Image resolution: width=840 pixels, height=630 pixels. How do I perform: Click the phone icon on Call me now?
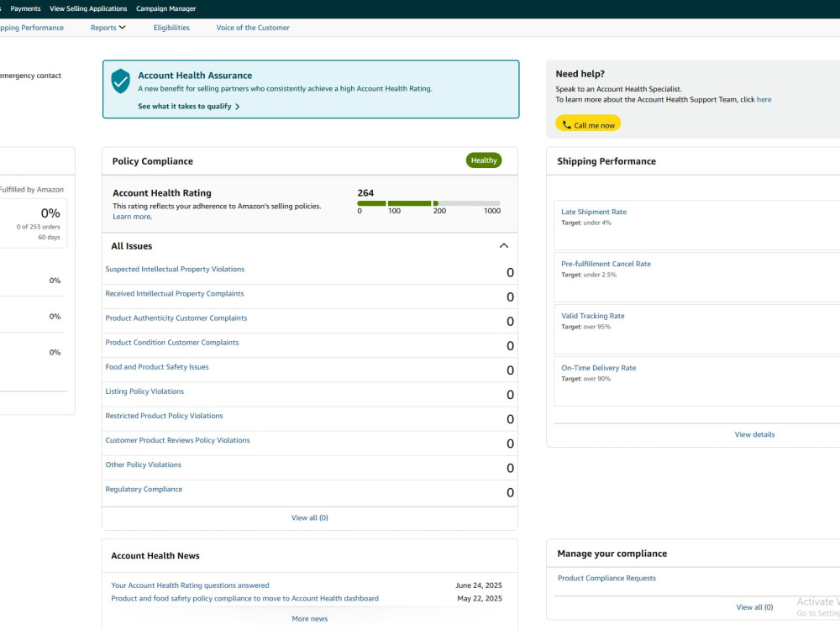(566, 125)
